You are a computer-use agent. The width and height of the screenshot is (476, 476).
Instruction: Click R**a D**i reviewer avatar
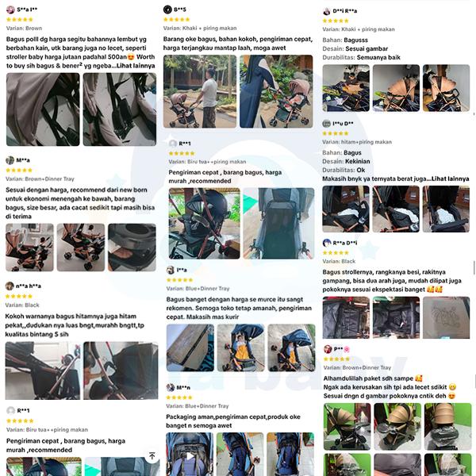tap(327, 243)
